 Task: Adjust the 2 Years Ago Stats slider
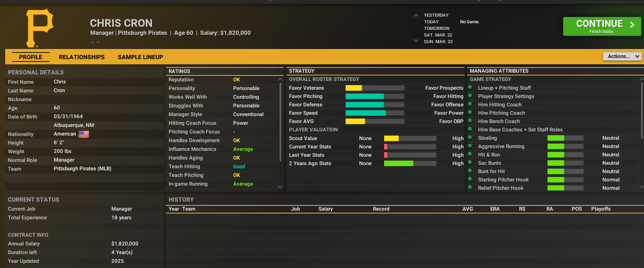410,163
